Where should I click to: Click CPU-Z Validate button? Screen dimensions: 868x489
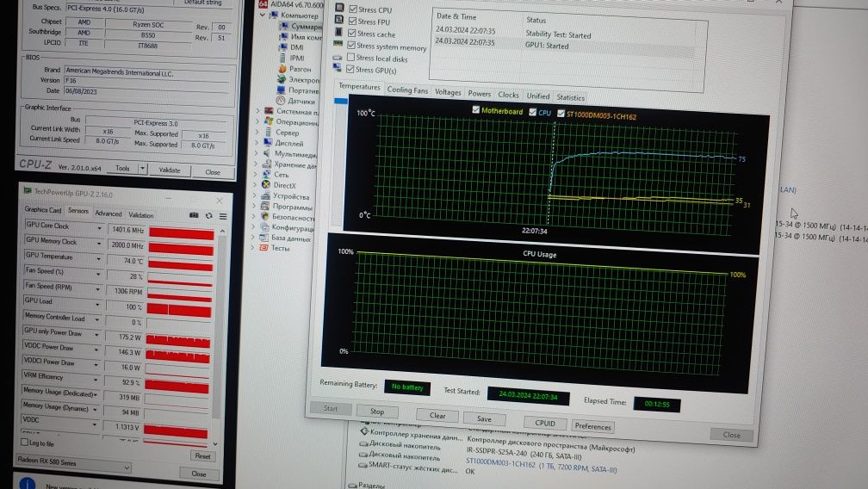(170, 170)
